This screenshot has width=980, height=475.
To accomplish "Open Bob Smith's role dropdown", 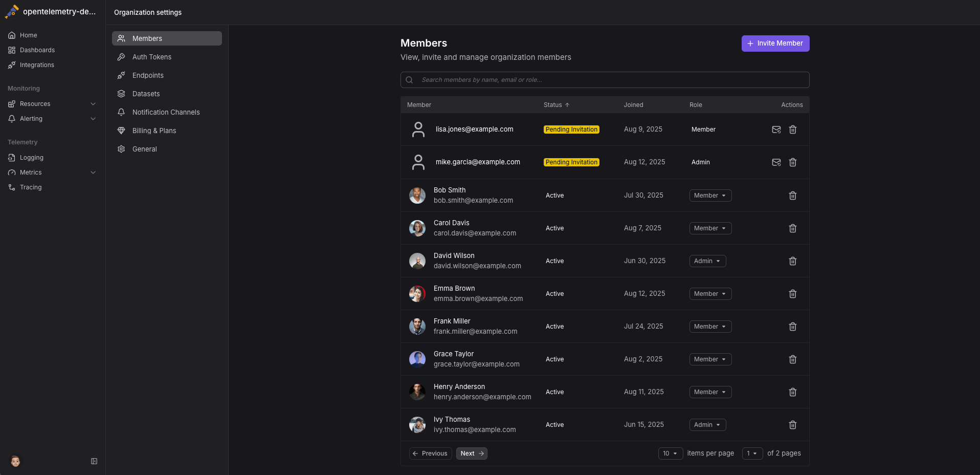I will coord(710,196).
